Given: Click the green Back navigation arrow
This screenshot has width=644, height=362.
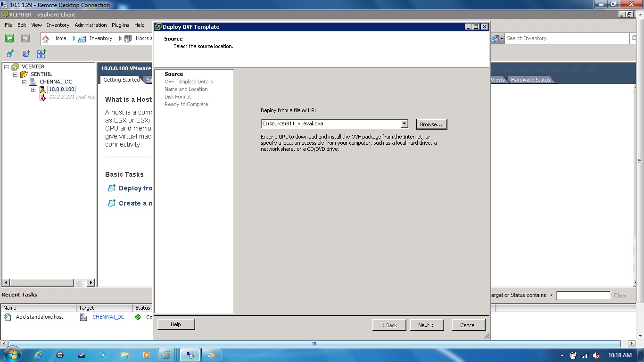Looking at the screenshot, I should (9, 38).
